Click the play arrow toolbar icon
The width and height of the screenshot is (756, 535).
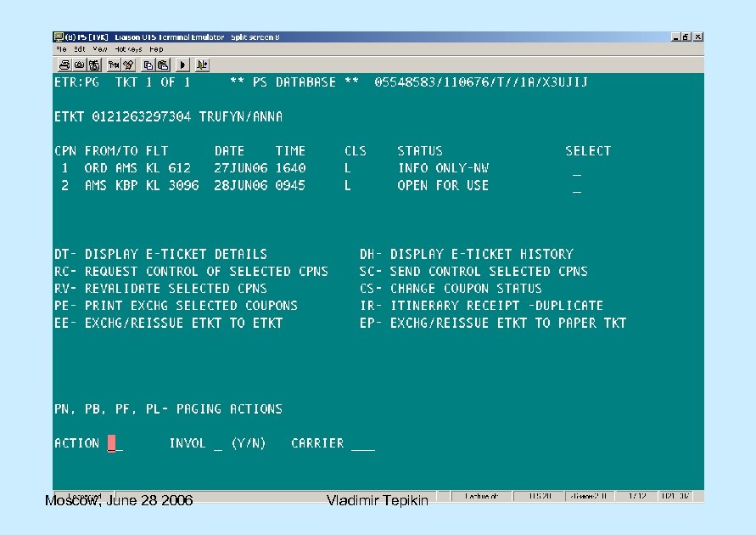(182, 65)
